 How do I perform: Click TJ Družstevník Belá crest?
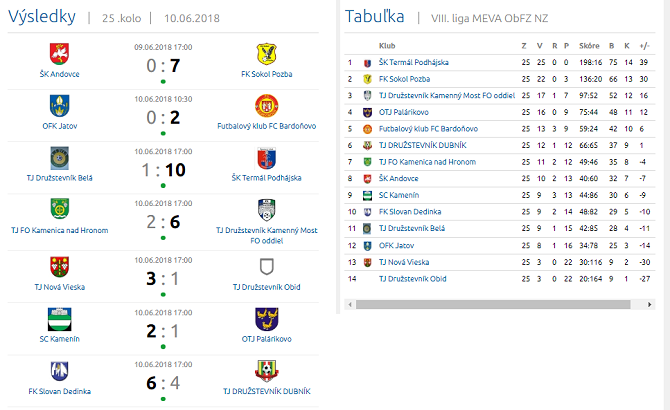point(60,157)
